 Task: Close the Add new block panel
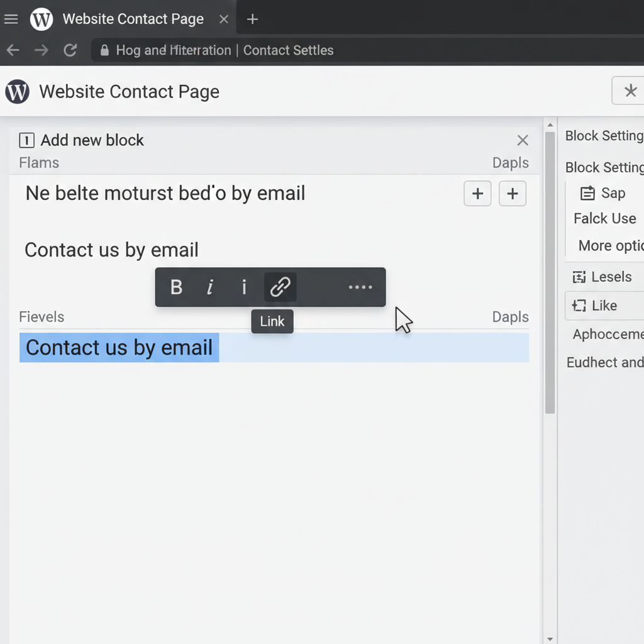tap(522, 140)
